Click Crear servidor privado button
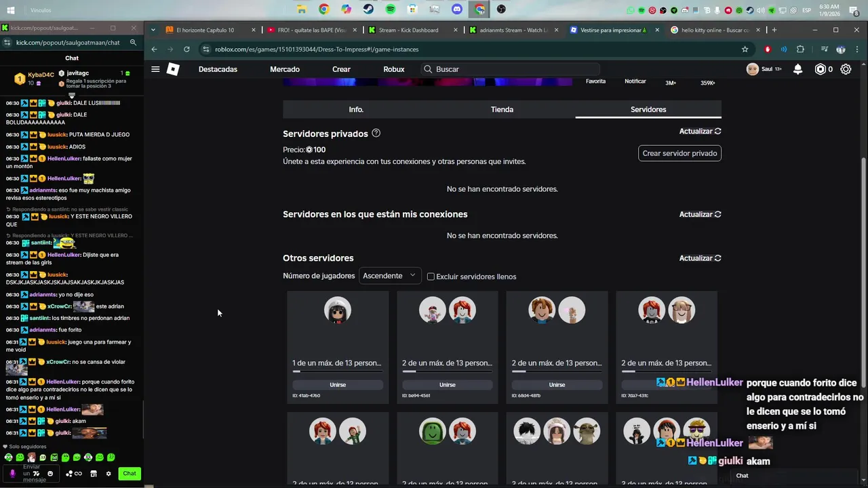This screenshot has height=488, width=868. [679, 153]
